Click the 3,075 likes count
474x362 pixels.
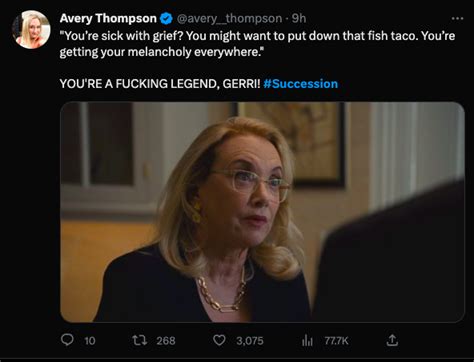click(250, 341)
